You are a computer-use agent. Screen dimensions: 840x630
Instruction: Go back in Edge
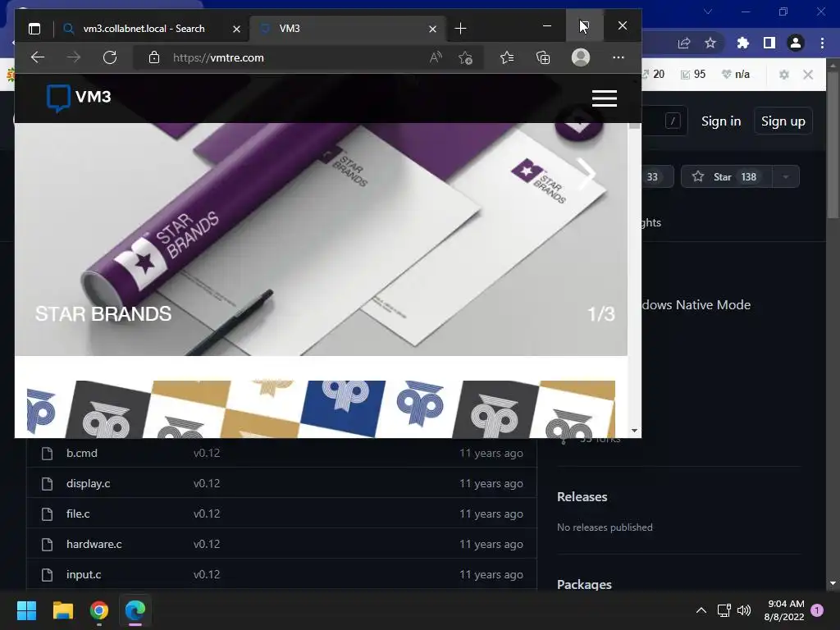tap(38, 57)
